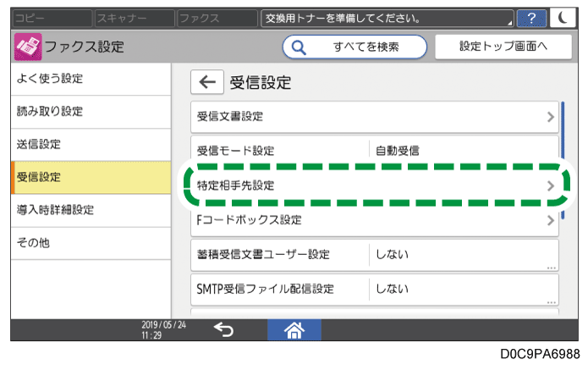The width and height of the screenshot is (588, 365).
Task: Open 読み取り設定 in sidebar
Action: [x=91, y=112]
